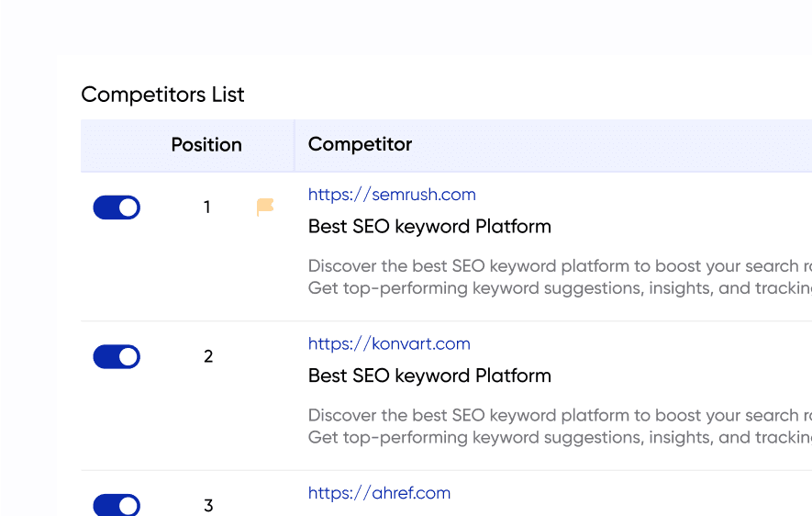This screenshot has width=812, height=516.
Task: Click position number 3 cell
Action: point(208,506)
